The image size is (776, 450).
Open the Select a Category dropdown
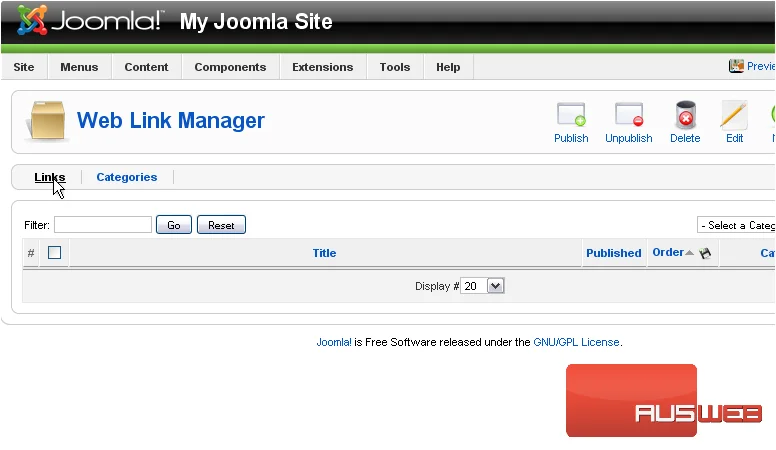[736, 225]
